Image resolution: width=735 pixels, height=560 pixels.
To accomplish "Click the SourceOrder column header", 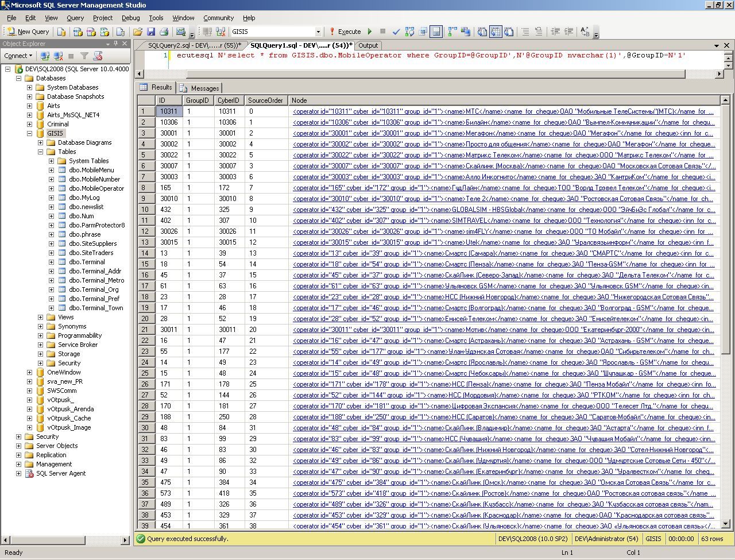I will tap(266, 101).
